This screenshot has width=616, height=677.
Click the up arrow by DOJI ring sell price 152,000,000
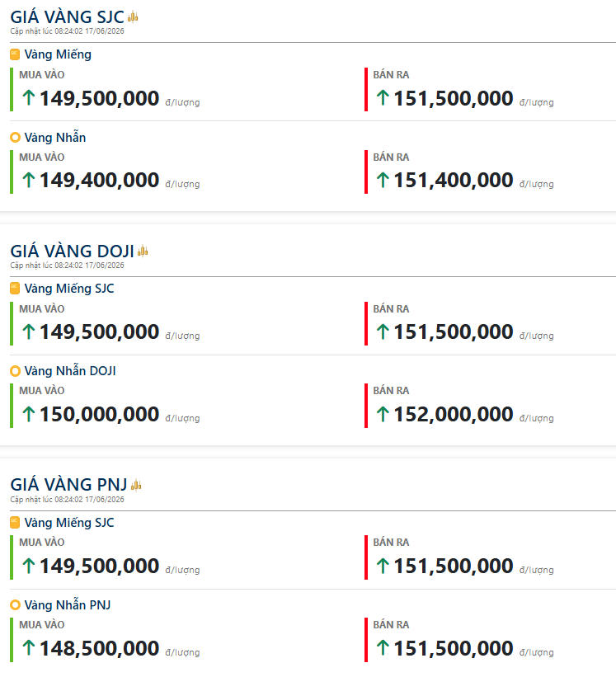pos(383,414)
